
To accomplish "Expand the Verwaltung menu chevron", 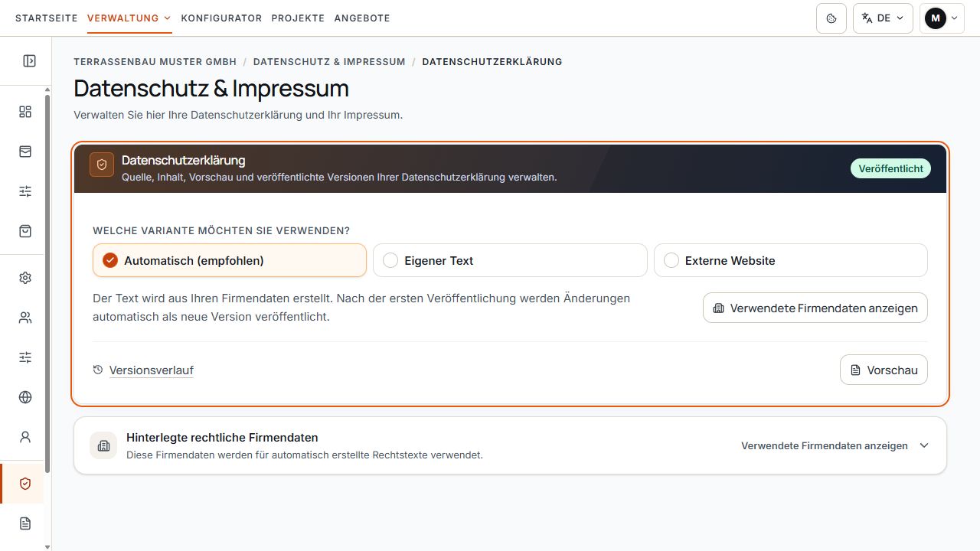I will (x=167, y=18).
